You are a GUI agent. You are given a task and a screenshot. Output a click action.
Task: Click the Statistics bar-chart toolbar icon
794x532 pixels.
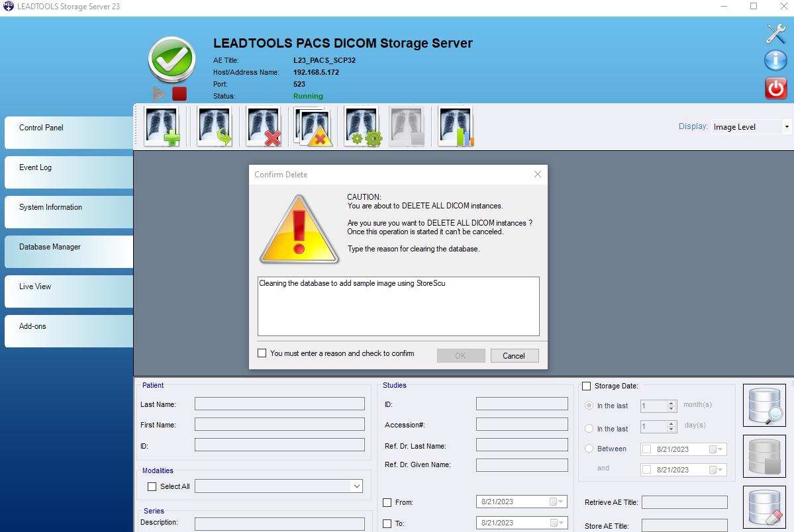click(456, 126)
